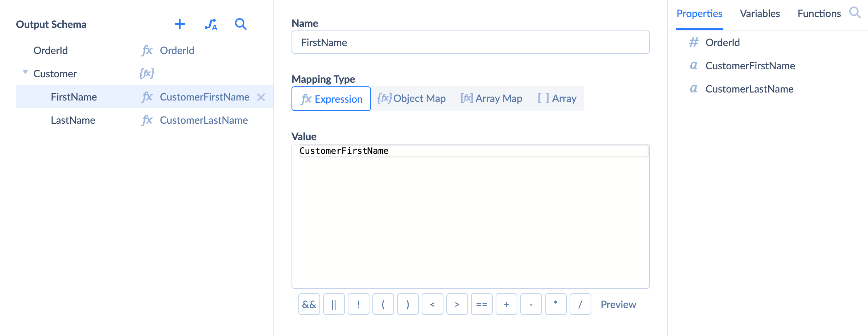Click the OrderId number type icon
This screenshot has width=868, height=336.
coord(694,42)
